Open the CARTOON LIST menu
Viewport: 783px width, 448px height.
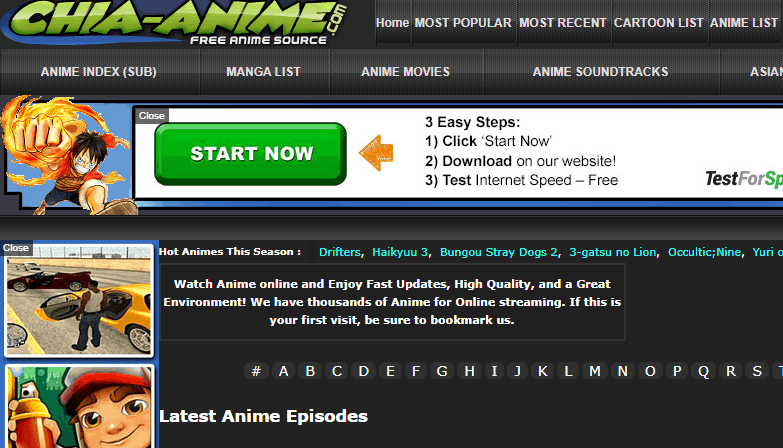[x=658, y=23]
